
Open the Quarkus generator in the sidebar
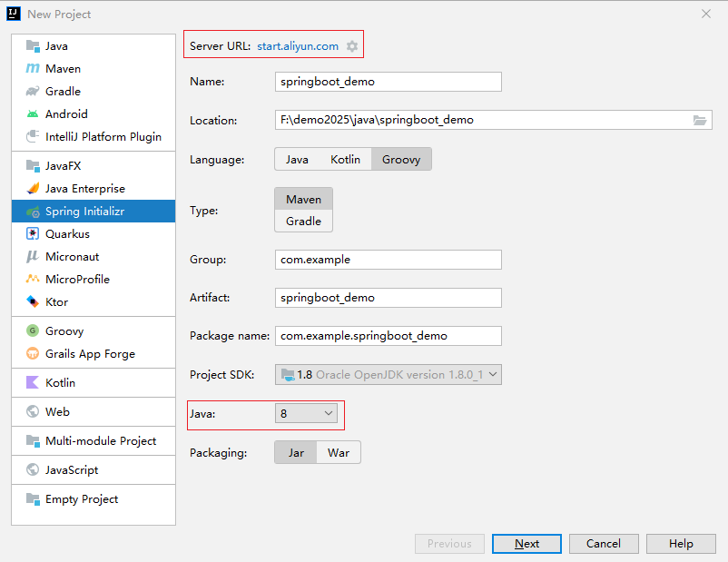pos(93,234)
